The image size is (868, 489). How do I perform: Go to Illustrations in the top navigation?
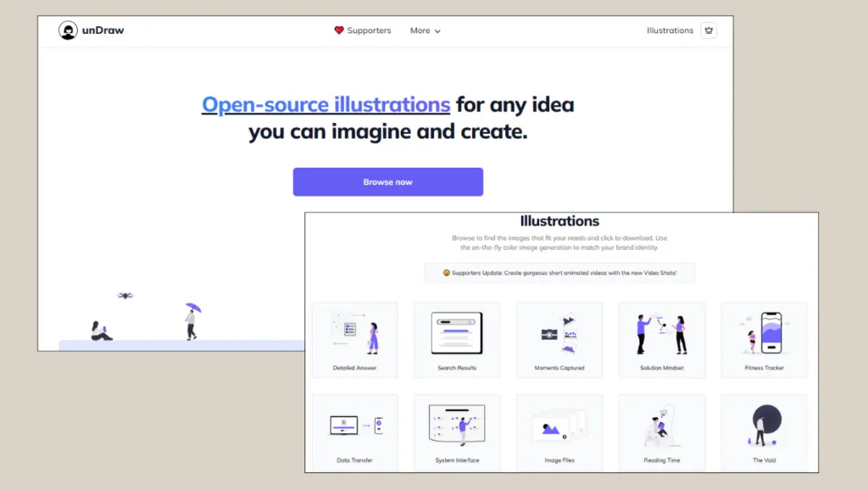pyautogui.click(x=670, y=31)
